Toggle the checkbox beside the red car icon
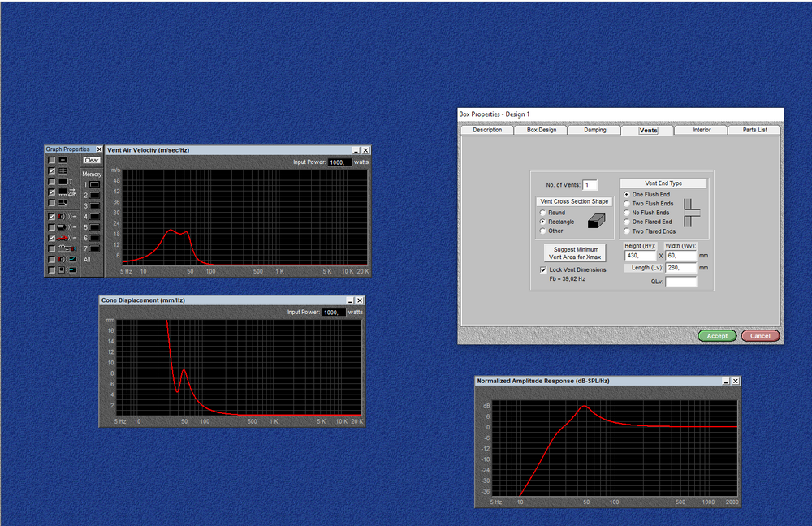 (x=52, y=238)
